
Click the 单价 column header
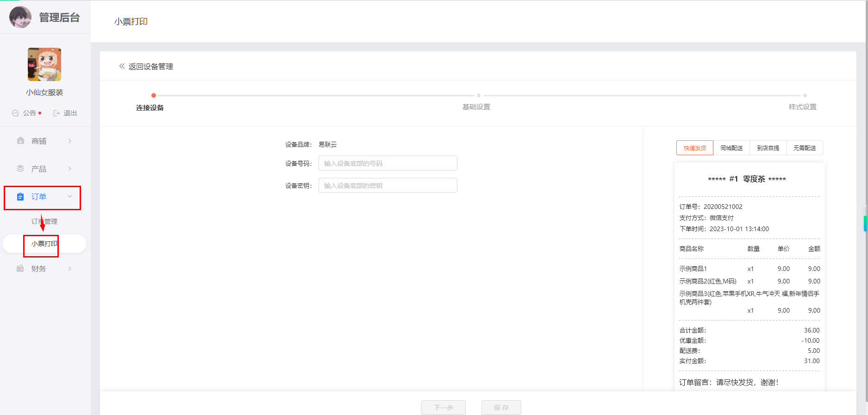click(x=784, y=249)
